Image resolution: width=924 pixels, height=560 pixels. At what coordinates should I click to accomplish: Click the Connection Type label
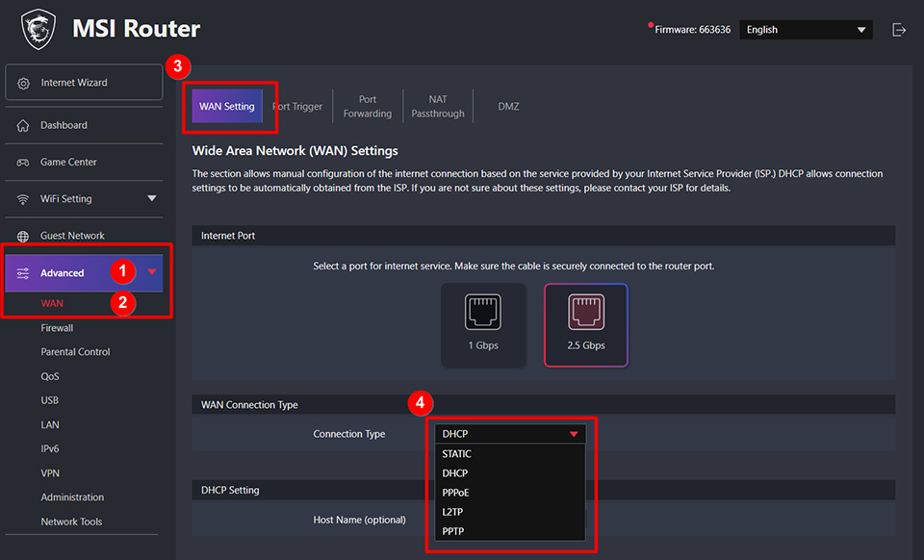[x=348, y=434]
